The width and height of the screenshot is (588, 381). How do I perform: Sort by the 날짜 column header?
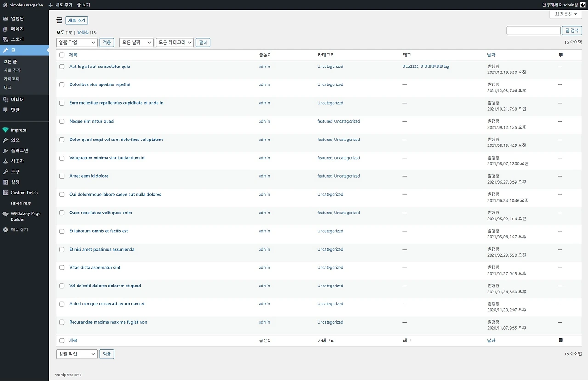click(491, 55)
